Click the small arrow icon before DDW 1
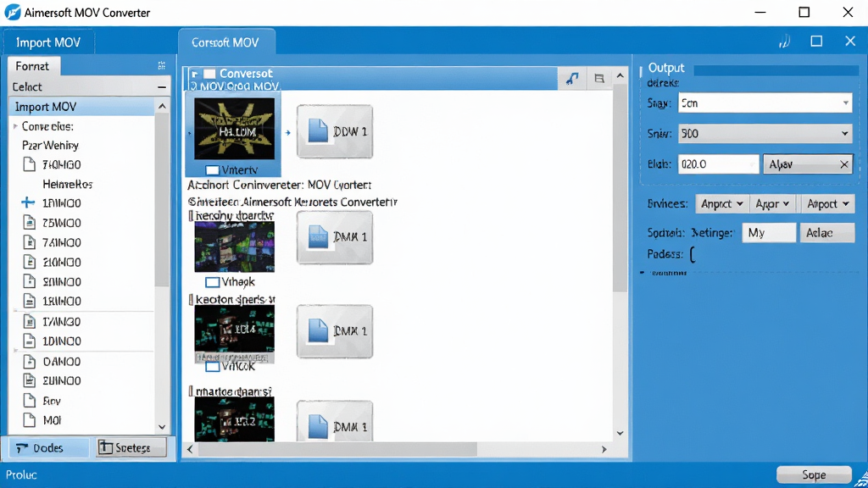This screenshot has height=488, width=868. coord(288,133)
